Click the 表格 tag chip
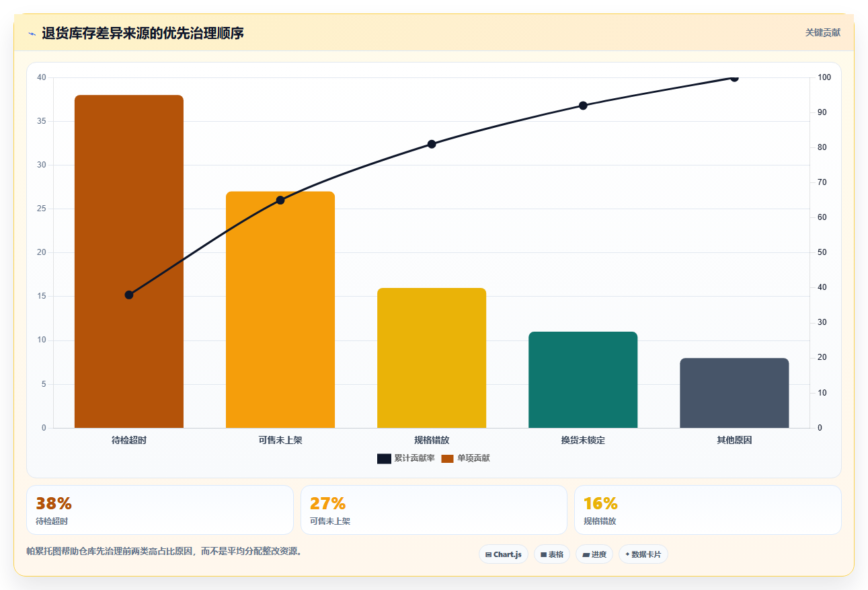Viewport: 868px width, 590px height. coord(552,554)
